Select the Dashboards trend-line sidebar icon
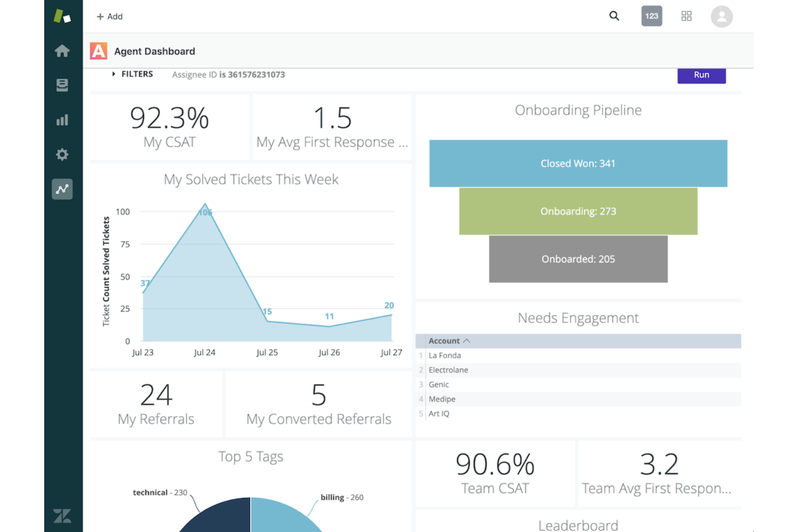Viewport: 798px width, 532px height. coord(63,189)
